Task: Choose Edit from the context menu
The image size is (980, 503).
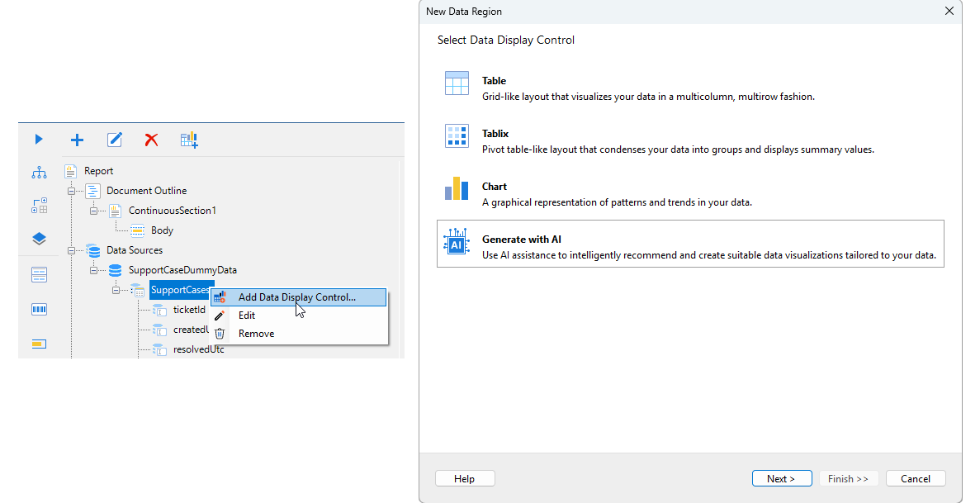Action: click(247, 316)
